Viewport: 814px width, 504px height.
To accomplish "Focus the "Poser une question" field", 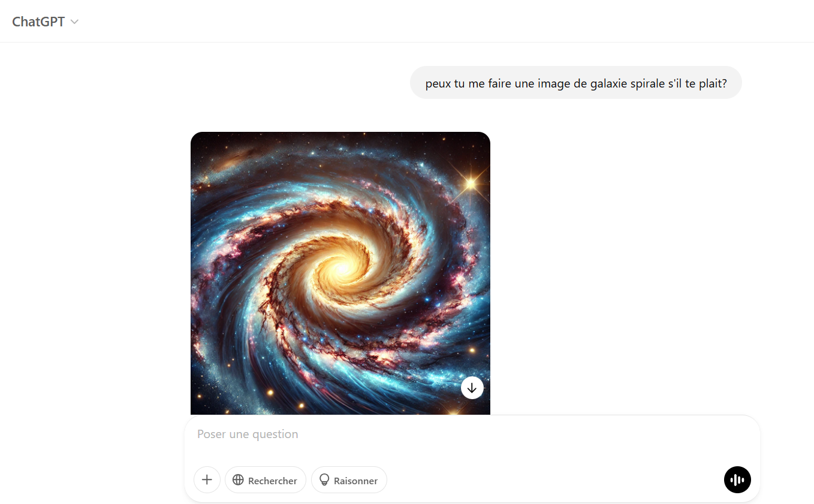I will click(x=472, y=434).
